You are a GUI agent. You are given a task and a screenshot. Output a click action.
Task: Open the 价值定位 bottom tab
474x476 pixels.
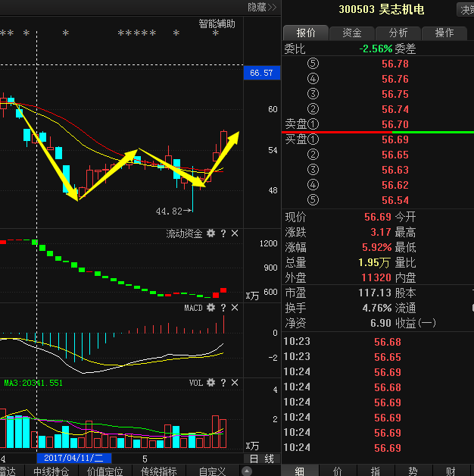click(105, 471)
